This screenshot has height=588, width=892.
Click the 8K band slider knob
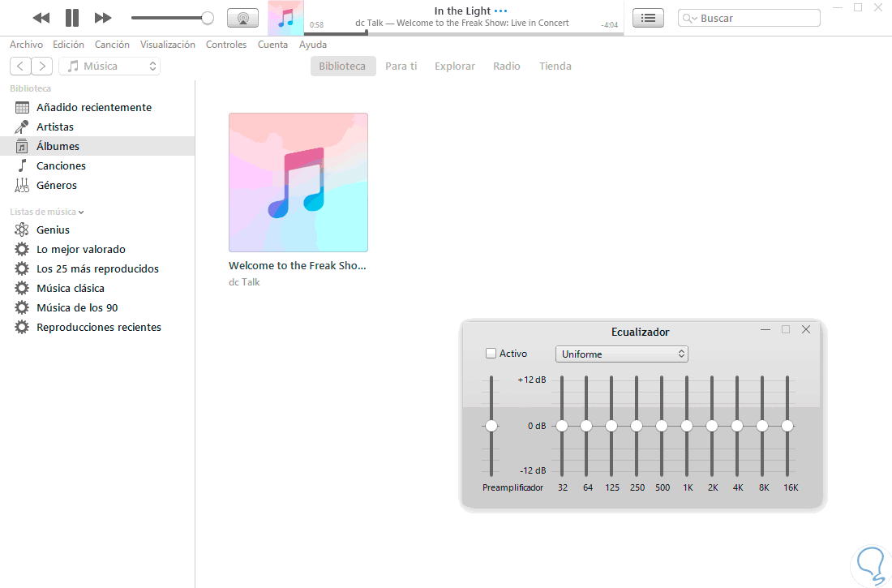[762, 426]
